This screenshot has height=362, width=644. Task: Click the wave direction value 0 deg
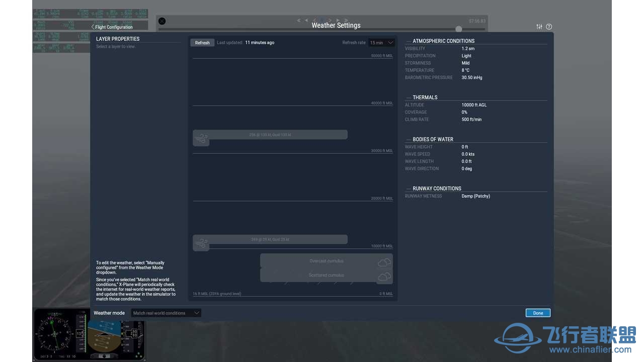(x=467, y=169)
